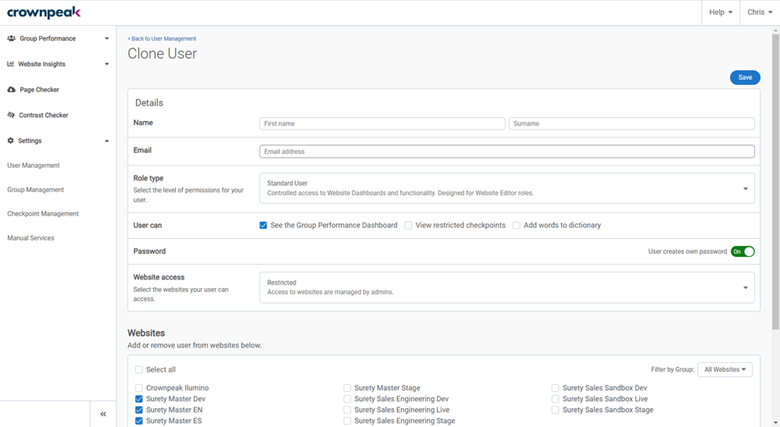
Task: Click the Email address field
Action: pyautogui.click(x=506, y=151)
